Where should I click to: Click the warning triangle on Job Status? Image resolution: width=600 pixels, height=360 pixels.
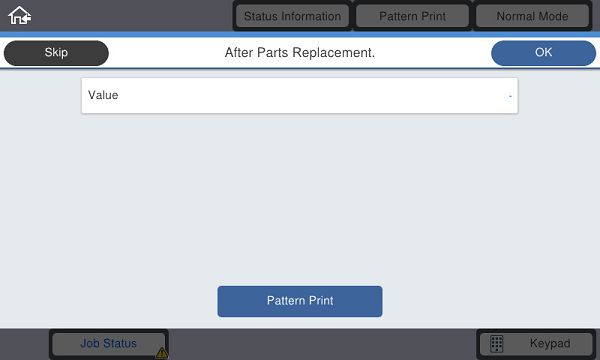[x=161, y=352]
